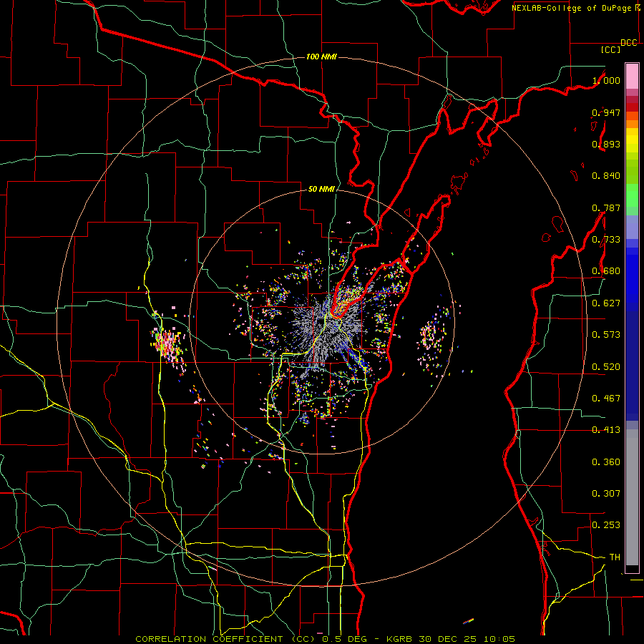Click the 0.680 legend value

coord(606,271)
